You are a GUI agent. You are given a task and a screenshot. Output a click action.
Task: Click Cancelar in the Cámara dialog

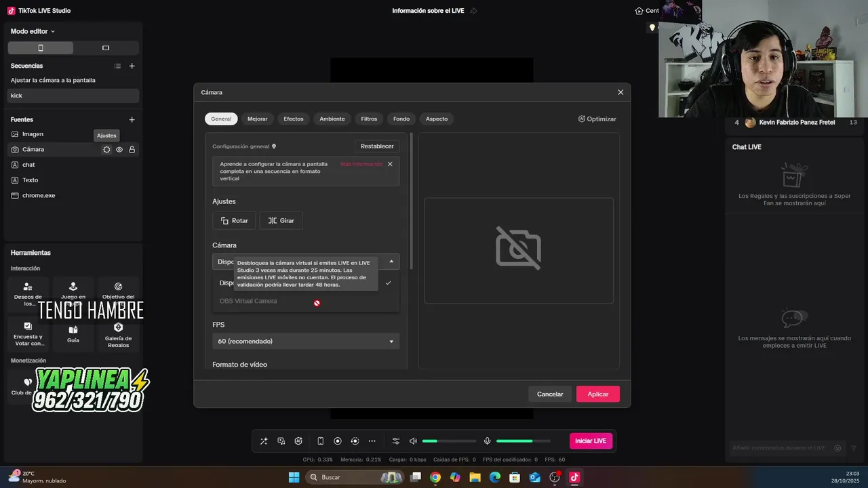pyautogui.click(x=550, y=394)
